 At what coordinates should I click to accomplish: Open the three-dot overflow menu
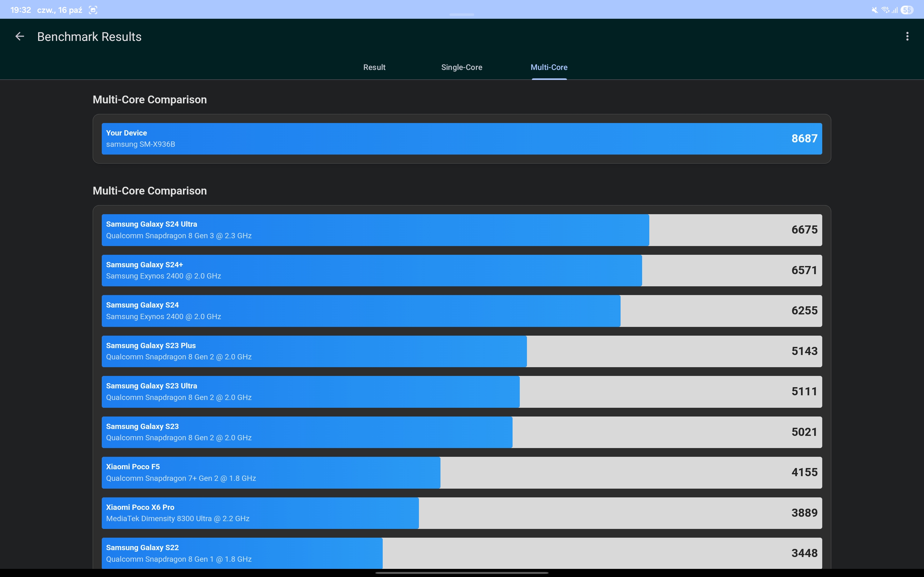point(907,37)
